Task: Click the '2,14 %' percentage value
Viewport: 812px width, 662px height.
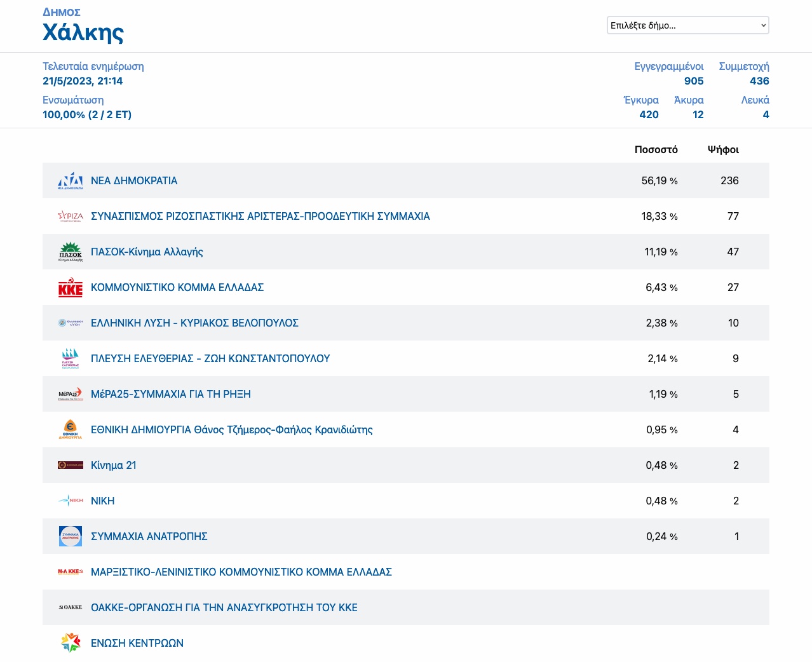Action: [663, 358]
